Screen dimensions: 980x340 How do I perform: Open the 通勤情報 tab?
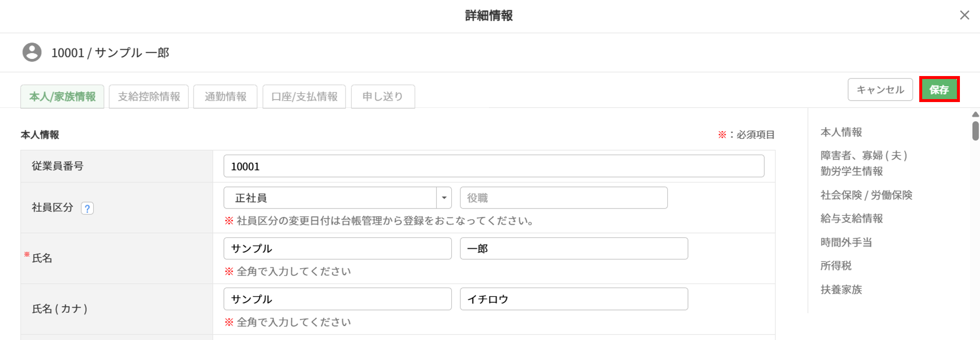click(225, 97)
